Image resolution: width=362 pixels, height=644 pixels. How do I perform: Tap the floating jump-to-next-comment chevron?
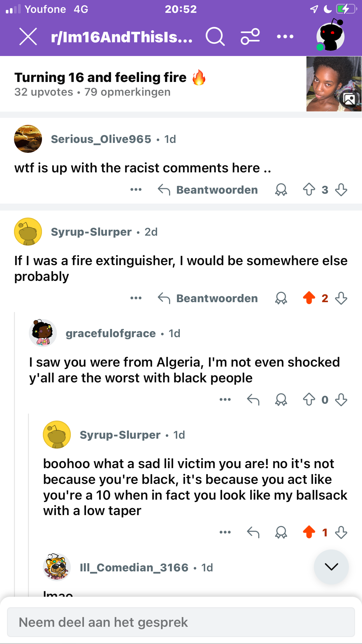tap(331, 567)
